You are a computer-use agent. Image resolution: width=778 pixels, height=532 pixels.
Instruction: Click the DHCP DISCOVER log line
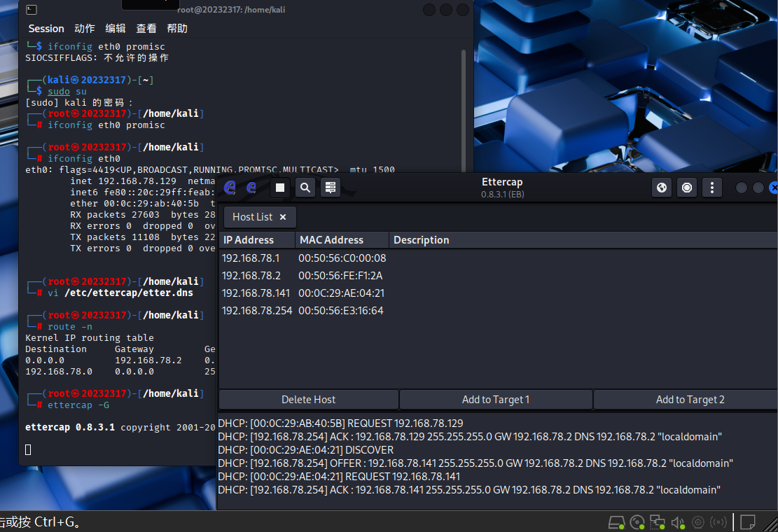pyautogui.click(x=305, y=450)
